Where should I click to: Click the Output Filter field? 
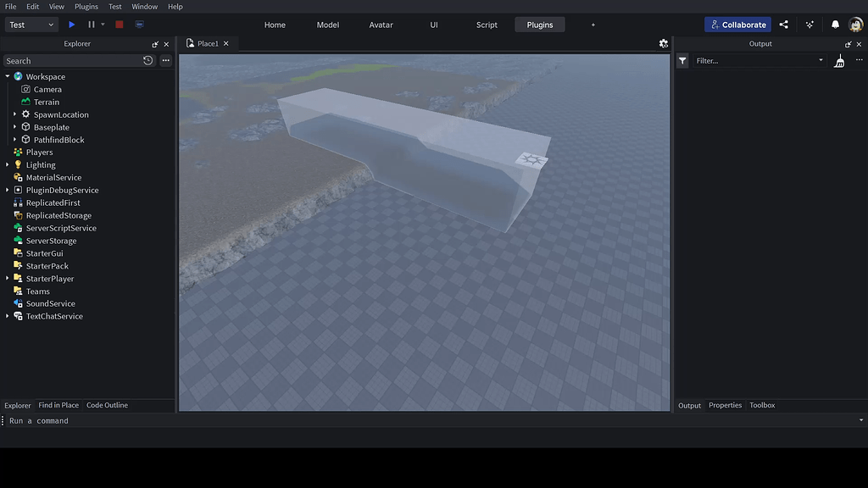coord(754,61)
